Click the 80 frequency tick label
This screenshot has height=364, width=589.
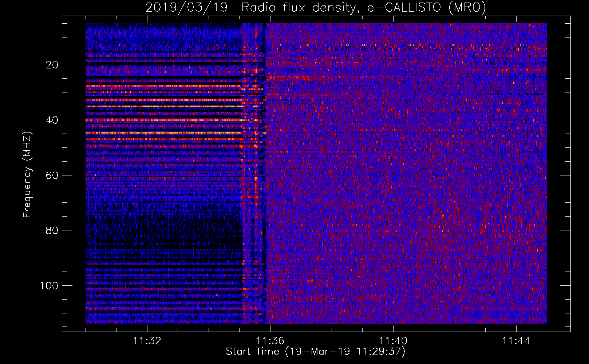tap(52, 230)
